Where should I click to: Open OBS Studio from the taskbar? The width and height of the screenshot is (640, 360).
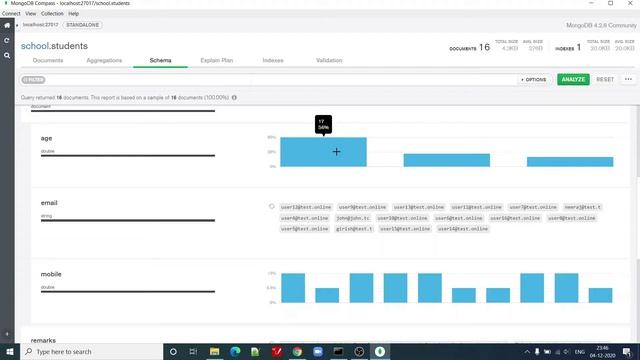click(359, 351)
